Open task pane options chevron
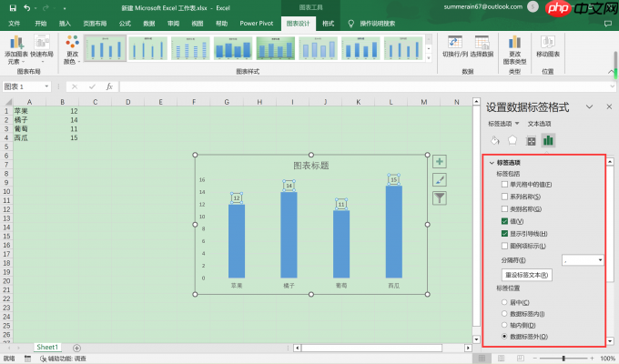 tap(589, 106)
